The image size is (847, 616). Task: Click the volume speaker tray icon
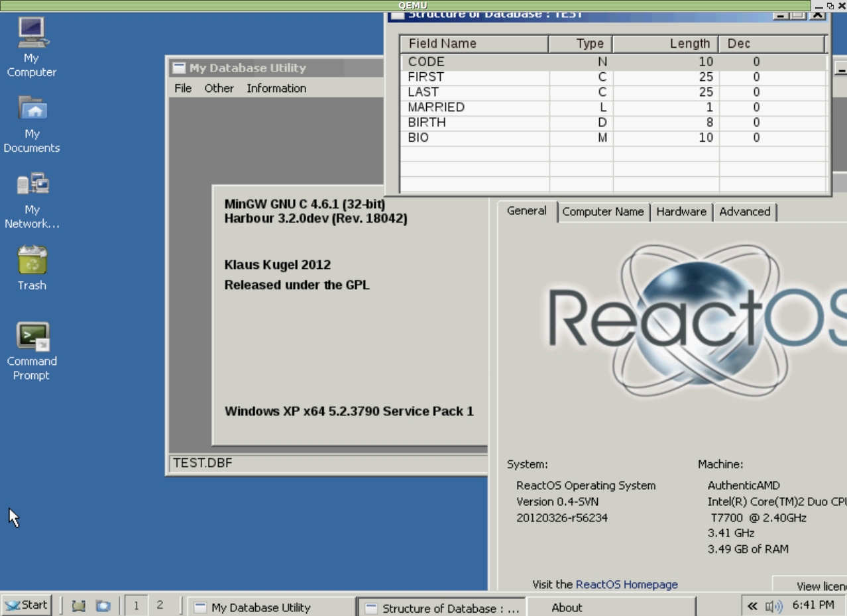pyautogui.click(x=773, y=605)
